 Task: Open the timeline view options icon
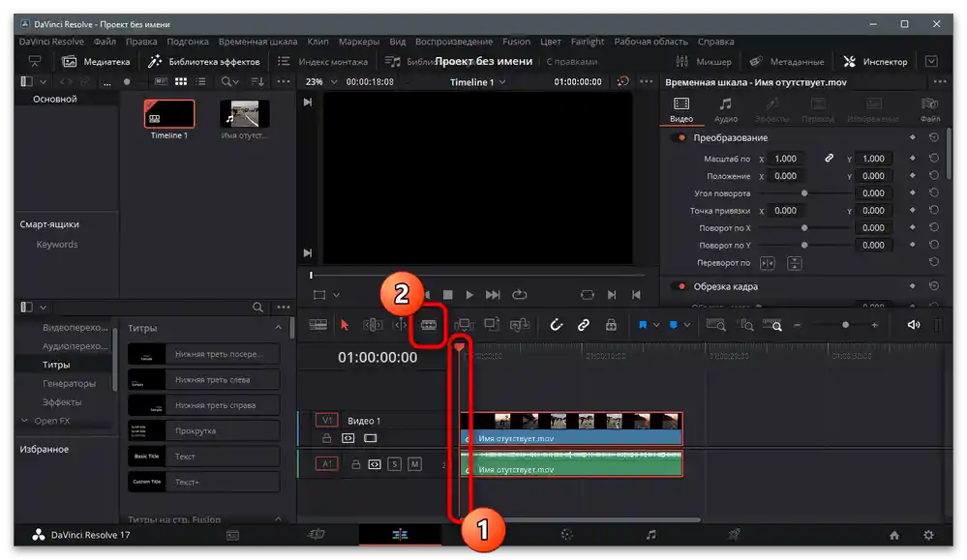coord(317,325)
